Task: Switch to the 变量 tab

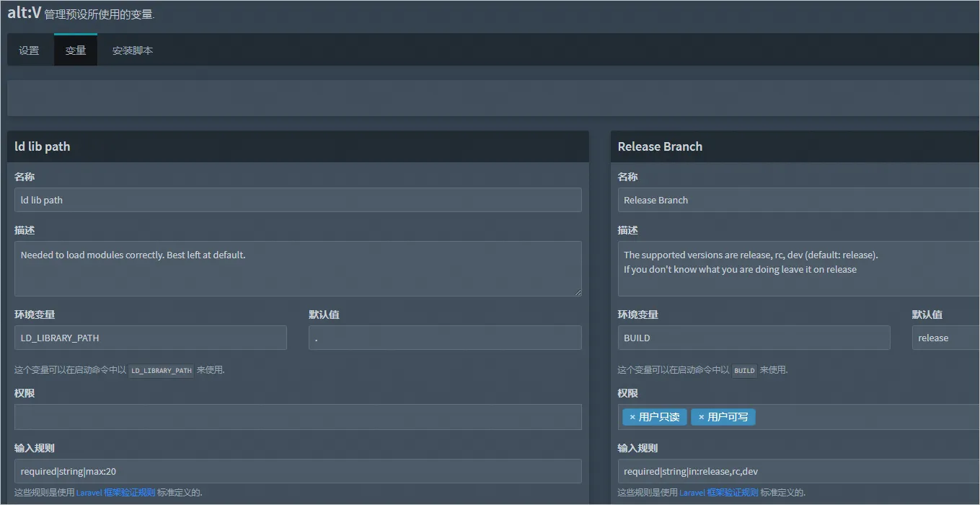Action: coord(76,50)
